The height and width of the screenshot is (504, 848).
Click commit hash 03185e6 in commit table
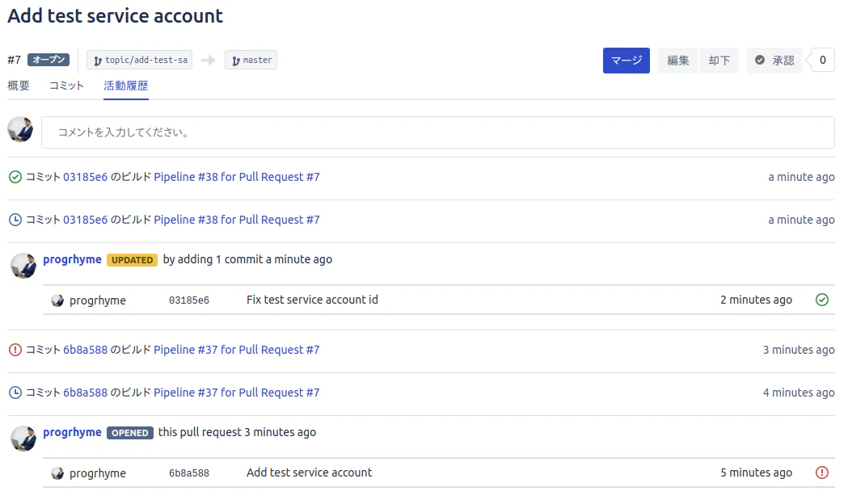pyautogui.click(x=188, y=300)
